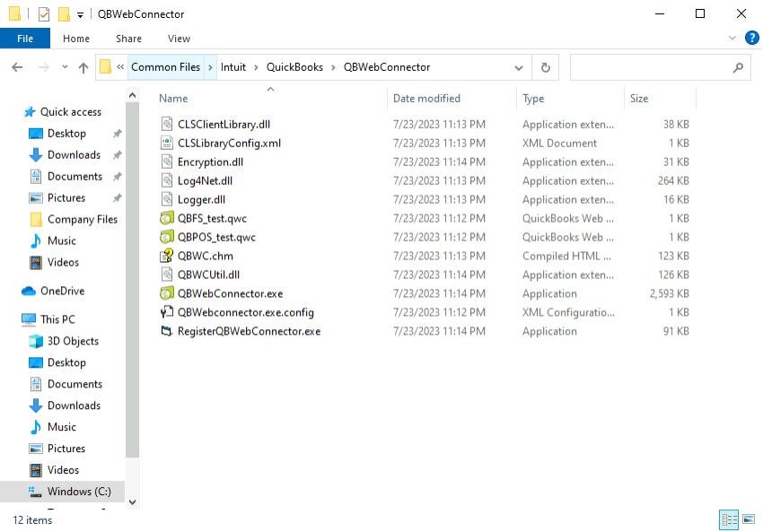This screenshot has height=532, width=763.
Task: Open Customize Quick Access Toolbar dropdown
Action: [x=81, y=15]
